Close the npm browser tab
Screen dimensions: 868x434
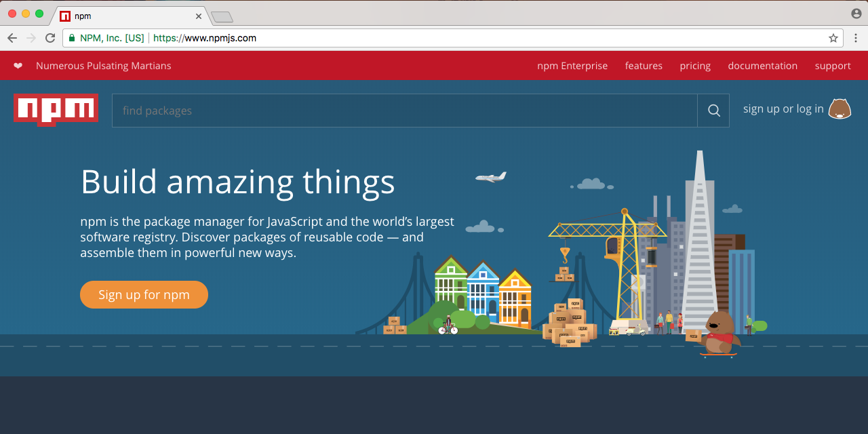(199, 16)
